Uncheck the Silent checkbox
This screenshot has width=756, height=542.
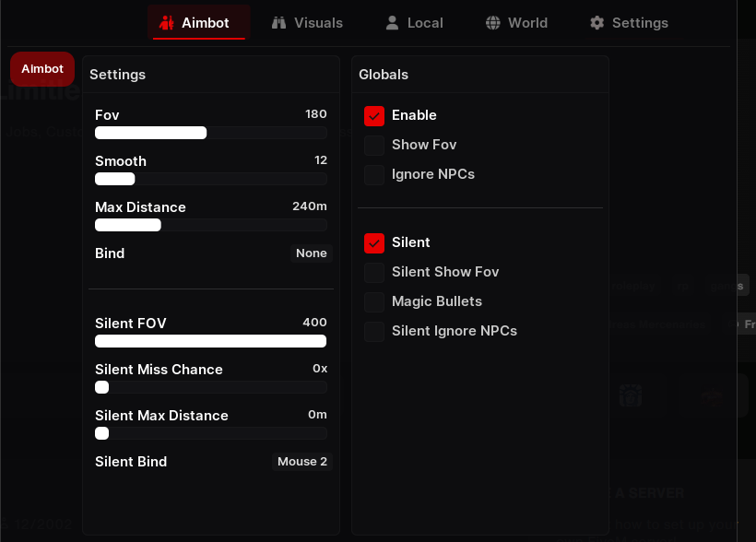click(374, 243)
